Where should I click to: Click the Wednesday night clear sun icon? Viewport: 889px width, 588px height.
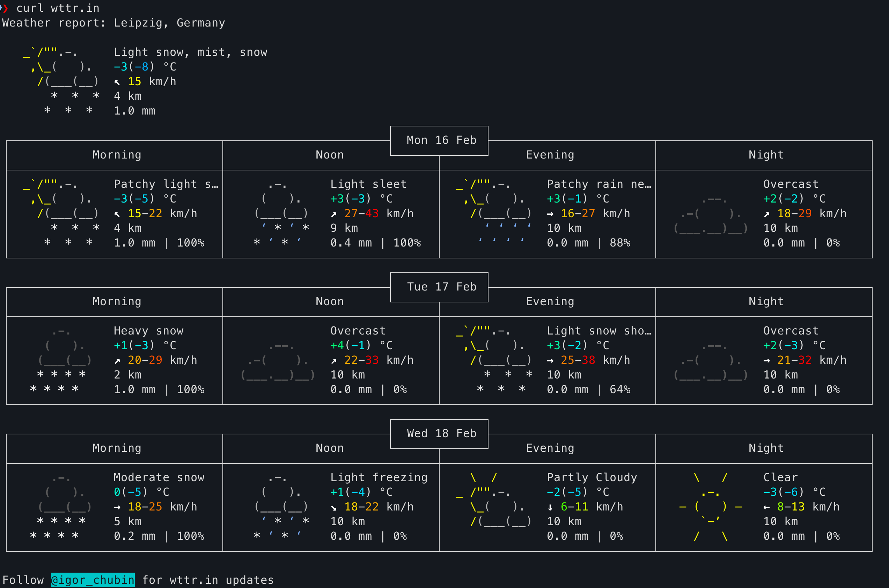[x=711, y=506]
